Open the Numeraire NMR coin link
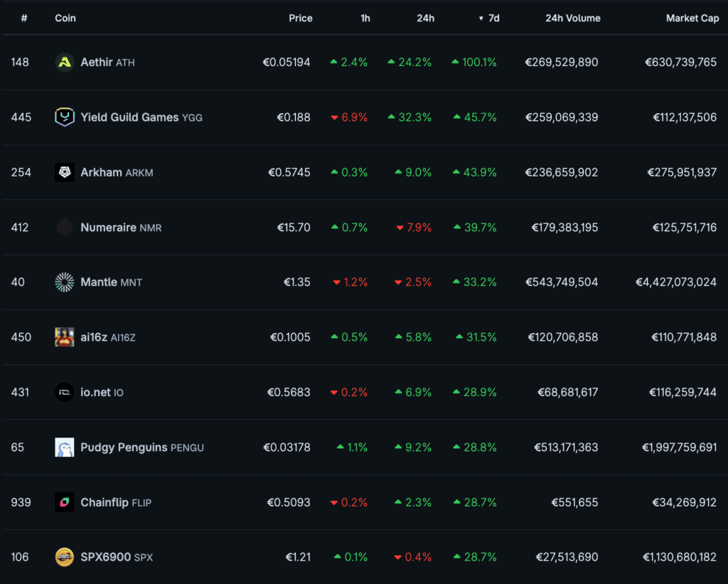Viewport: 728px width, 584px height. pos(121,227)
